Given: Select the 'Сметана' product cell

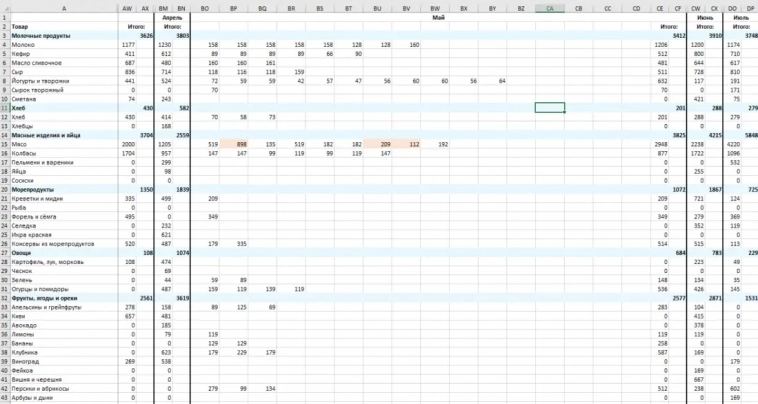Looking at the screenshot, I should coord(64,99).
